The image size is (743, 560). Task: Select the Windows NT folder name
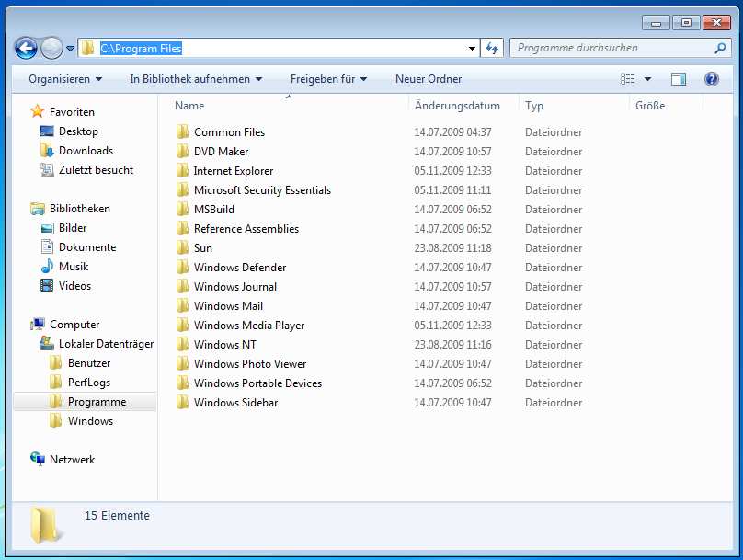[x=224, y=345]
